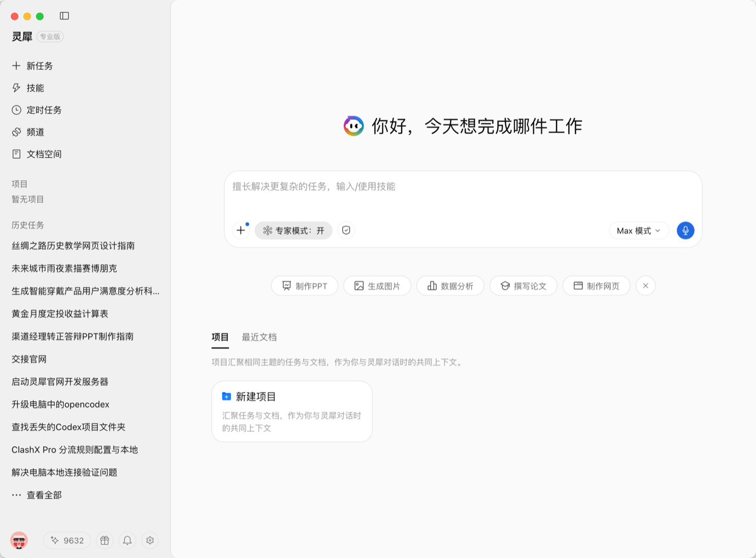Image resolution: width=756 pixels, height=558 pixels.
Task: Open 文档空间 document space
Action: [x=37, y=154]
